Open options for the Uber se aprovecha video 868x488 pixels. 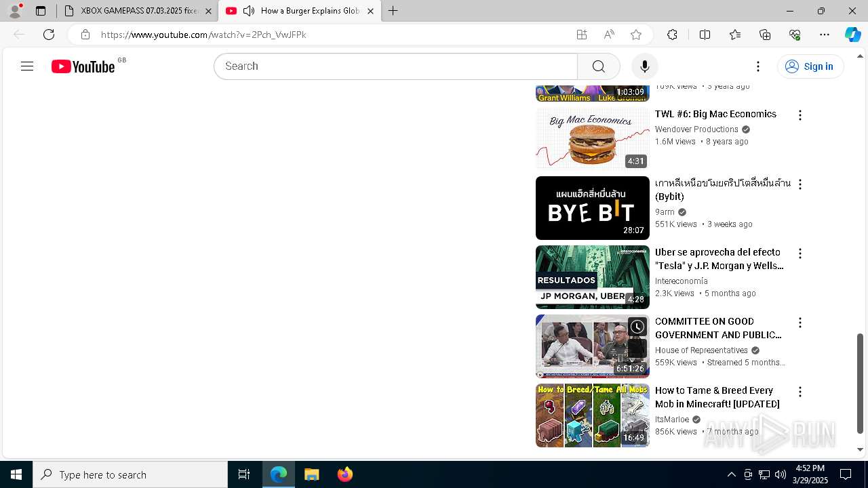(800, 253)
